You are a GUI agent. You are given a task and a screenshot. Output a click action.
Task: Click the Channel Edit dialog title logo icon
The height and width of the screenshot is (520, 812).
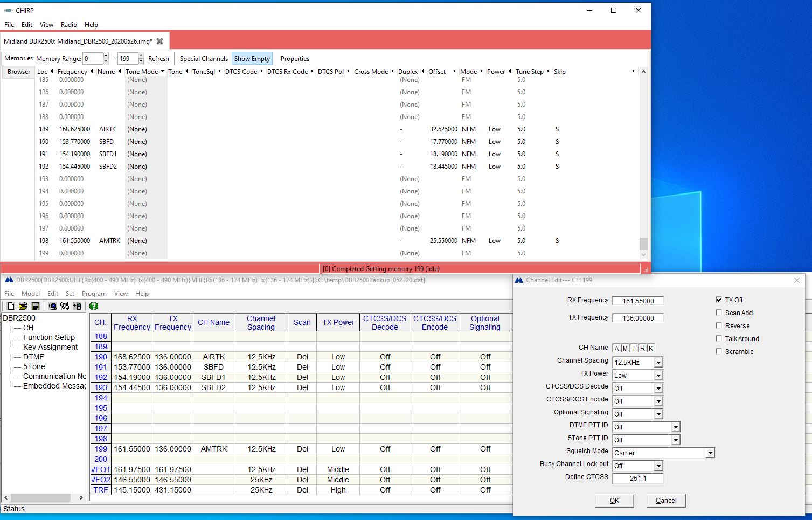tap(519, 280)
